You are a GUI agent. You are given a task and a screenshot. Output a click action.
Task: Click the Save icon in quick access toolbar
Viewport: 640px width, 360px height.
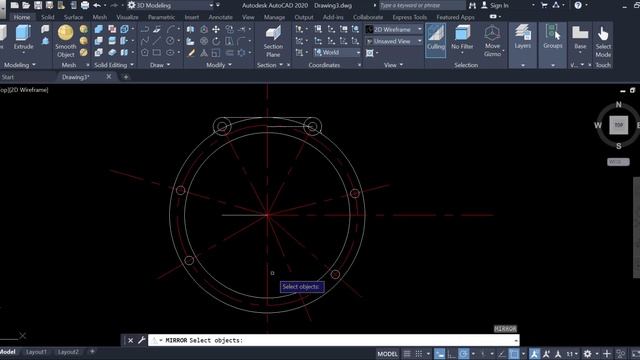click(38, 5)
